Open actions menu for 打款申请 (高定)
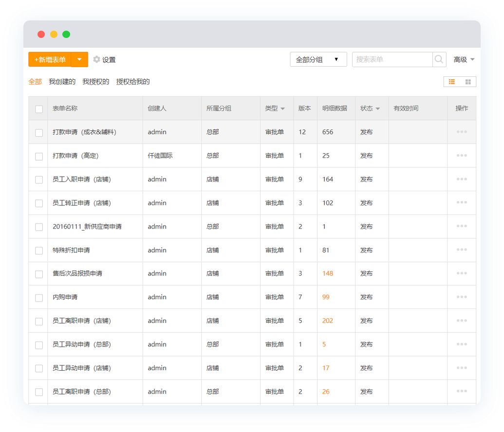Image resolution: width=504 pixels, height=432 pixels. click(x=462, y=156)
